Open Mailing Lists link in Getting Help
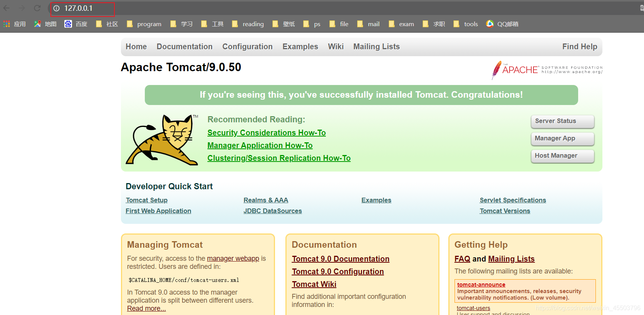This screenshot has width=644, height=315. coord(511,259)
